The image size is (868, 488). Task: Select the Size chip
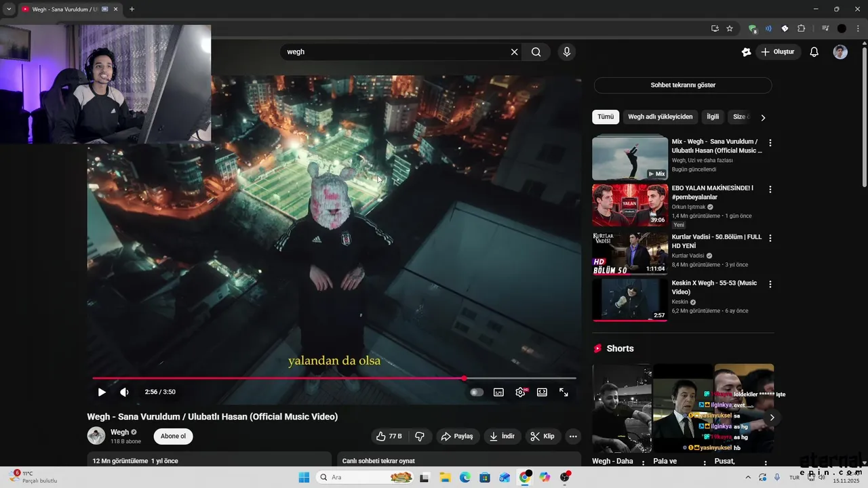tap(741, 117)
